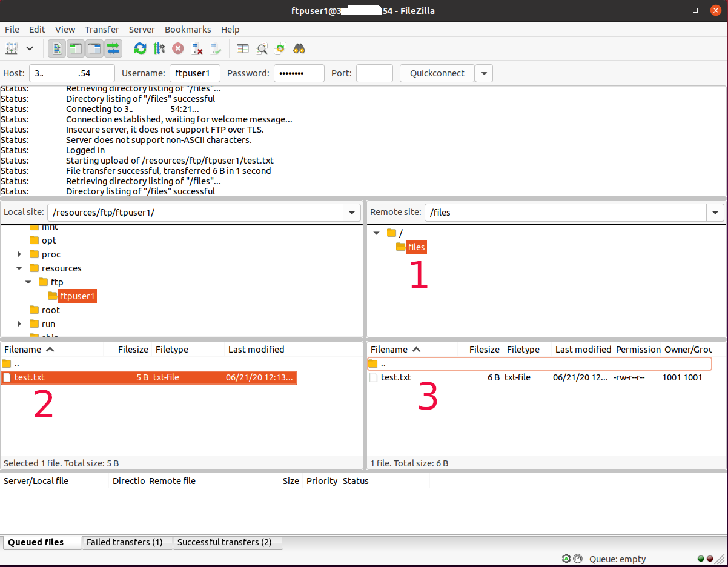The width and height of the screenshot is (728, 567).
Task: Toggle display of the message log
Action: tap(57, 48)
